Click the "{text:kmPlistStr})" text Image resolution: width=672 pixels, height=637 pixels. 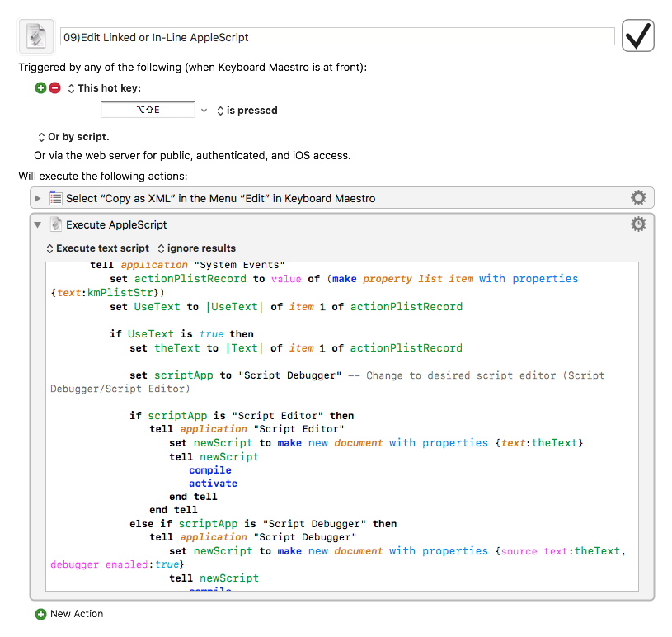point(107,293)
